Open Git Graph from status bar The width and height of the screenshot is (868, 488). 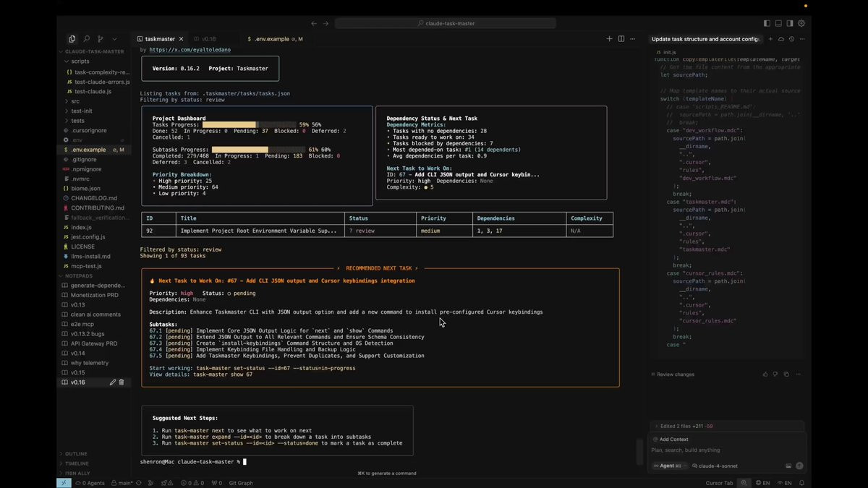[241, 483]
